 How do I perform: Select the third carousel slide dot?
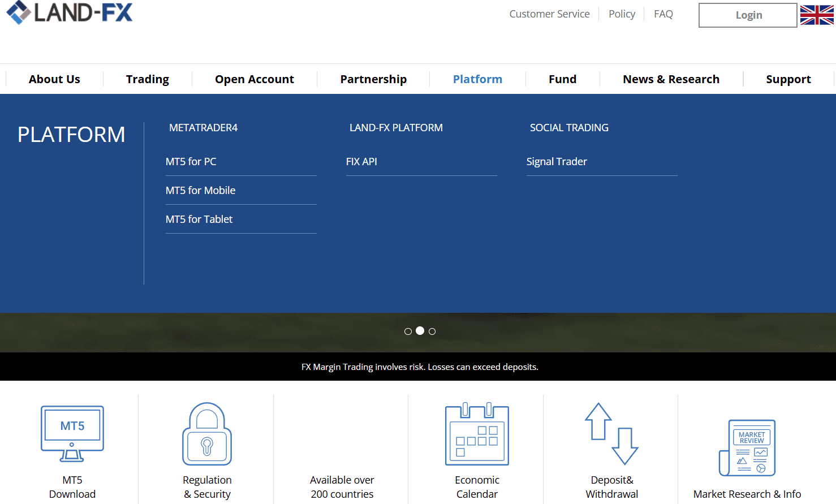coord(432,331)
